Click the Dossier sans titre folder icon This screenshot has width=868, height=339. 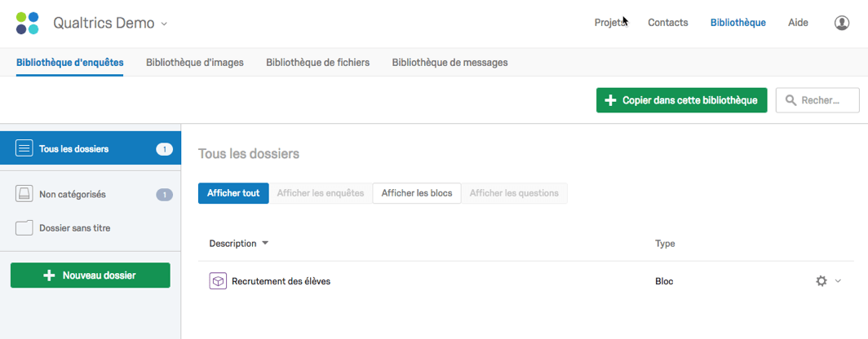coord(24,228)
